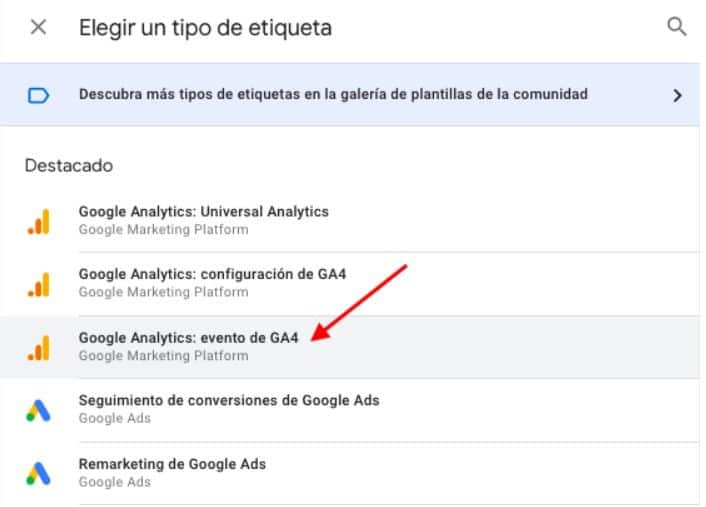Click Google Ads subtitle under Remarketing
The width and height of the screenshot is (706, 507).
pos(114,482)
